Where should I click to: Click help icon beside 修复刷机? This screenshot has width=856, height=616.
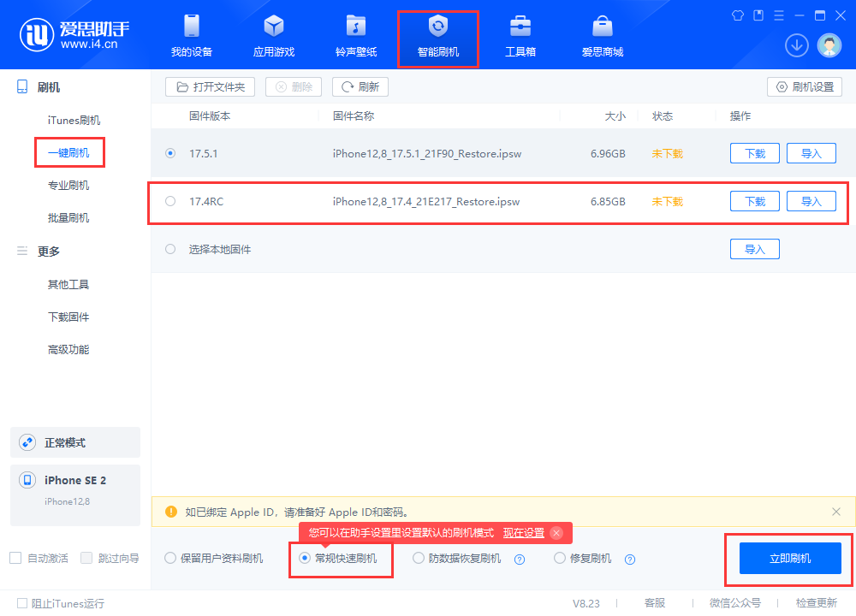click(x=630, y=560)
